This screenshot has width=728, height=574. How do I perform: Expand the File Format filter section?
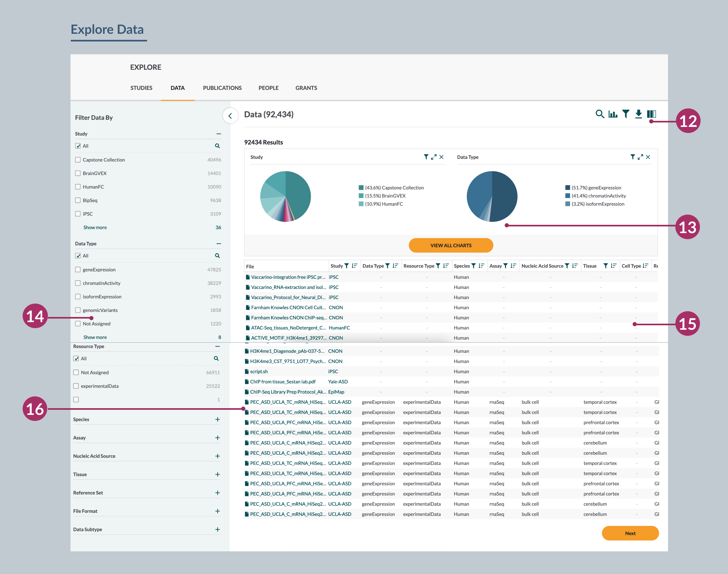point(218,511)
